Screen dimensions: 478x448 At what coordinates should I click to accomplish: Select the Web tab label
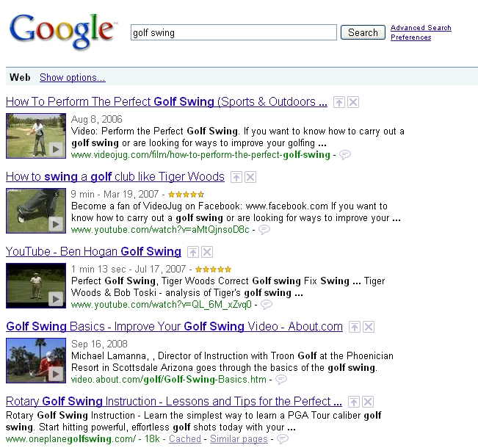point(20,77)
